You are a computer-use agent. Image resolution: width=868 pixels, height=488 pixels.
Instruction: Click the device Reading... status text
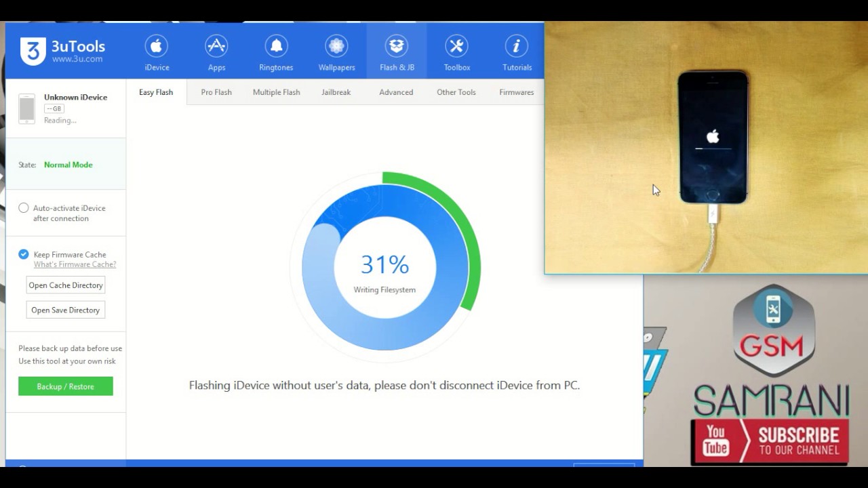(60, 120)
